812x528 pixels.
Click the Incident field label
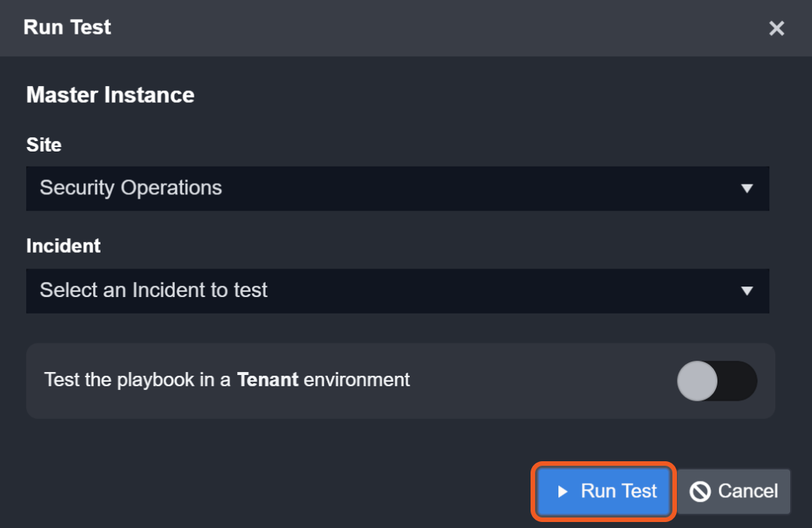(x=63, y=246)
